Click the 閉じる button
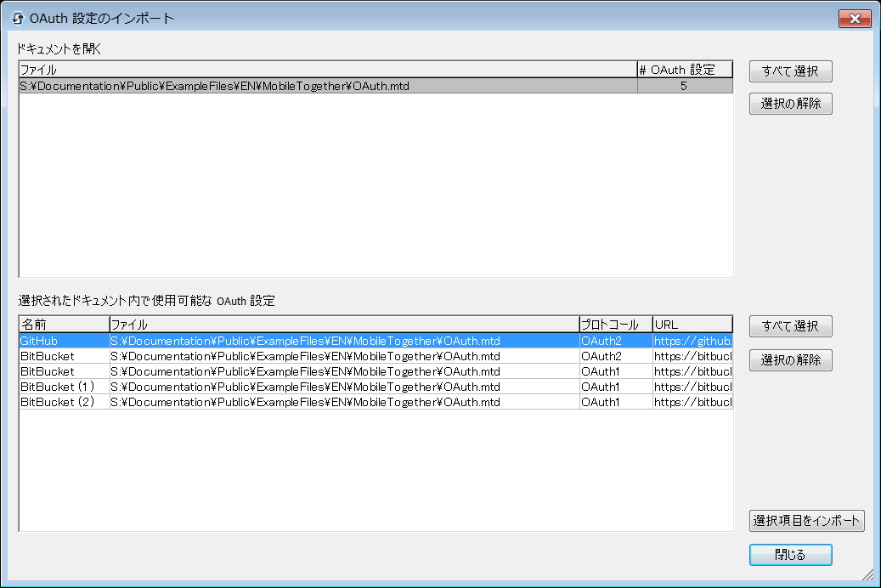 791,555
